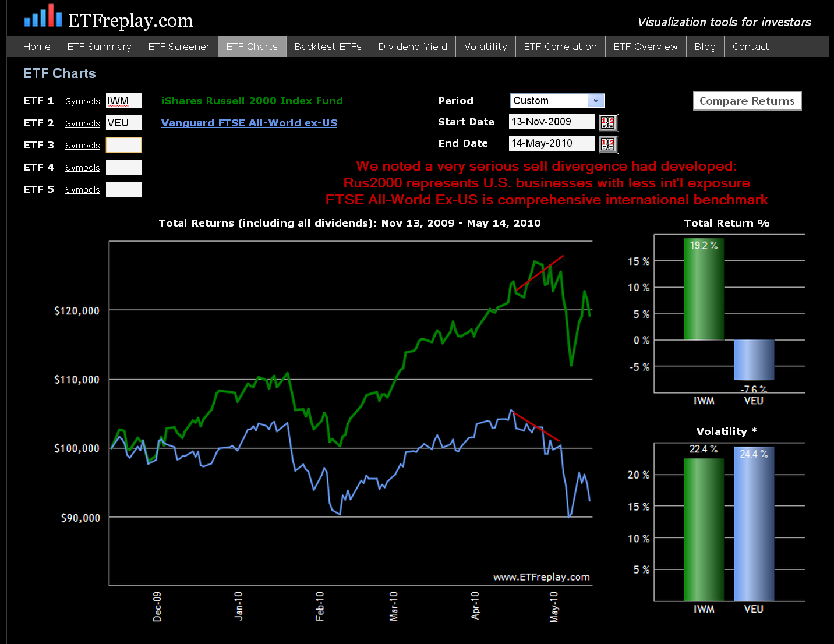834x644 pixels.
Task: Open the Contact menu item
Action: (x=751, y=47)
